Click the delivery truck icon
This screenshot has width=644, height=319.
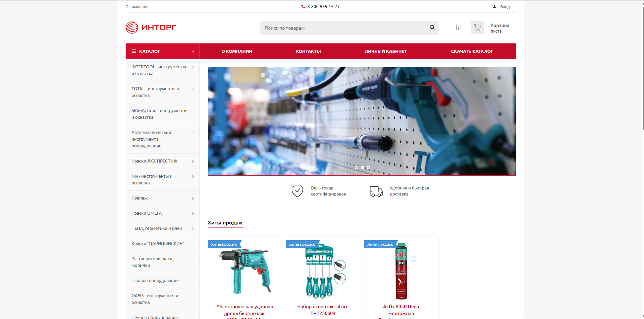tap(376, 191)
